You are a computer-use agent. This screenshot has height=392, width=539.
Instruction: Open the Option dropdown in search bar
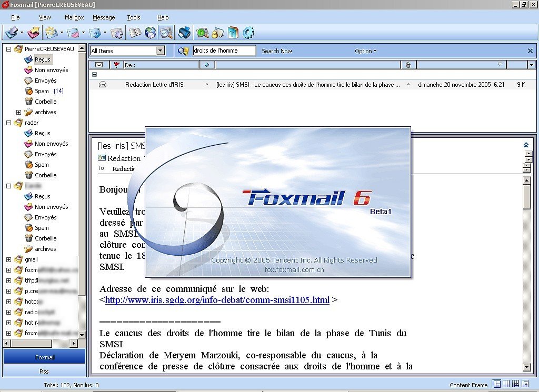[365, 51]
